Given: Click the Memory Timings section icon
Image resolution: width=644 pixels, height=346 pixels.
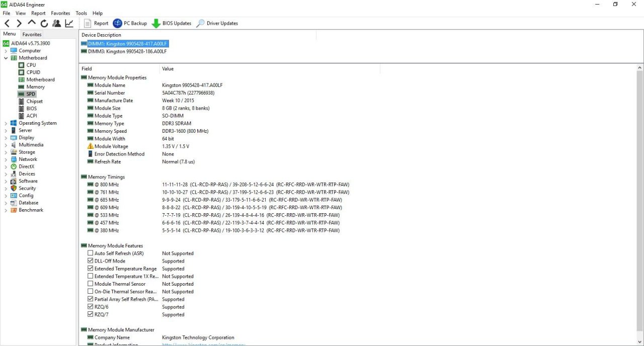Looking at the screenshot, I should (x=84, y=177).
